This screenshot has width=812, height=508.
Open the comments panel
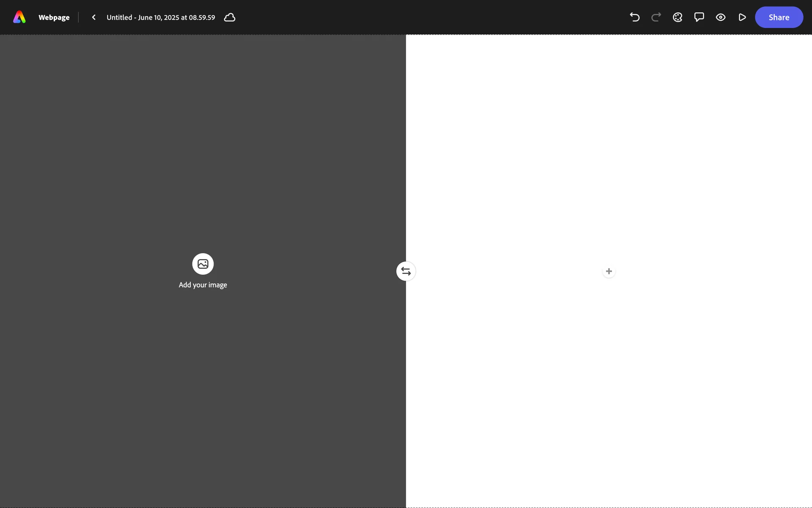click(x=699, y=17)
